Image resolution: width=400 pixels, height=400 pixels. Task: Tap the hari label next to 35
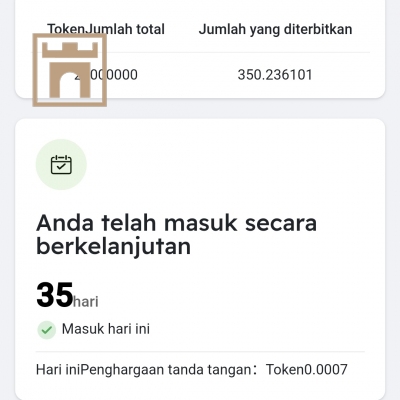tap(86, 302)
